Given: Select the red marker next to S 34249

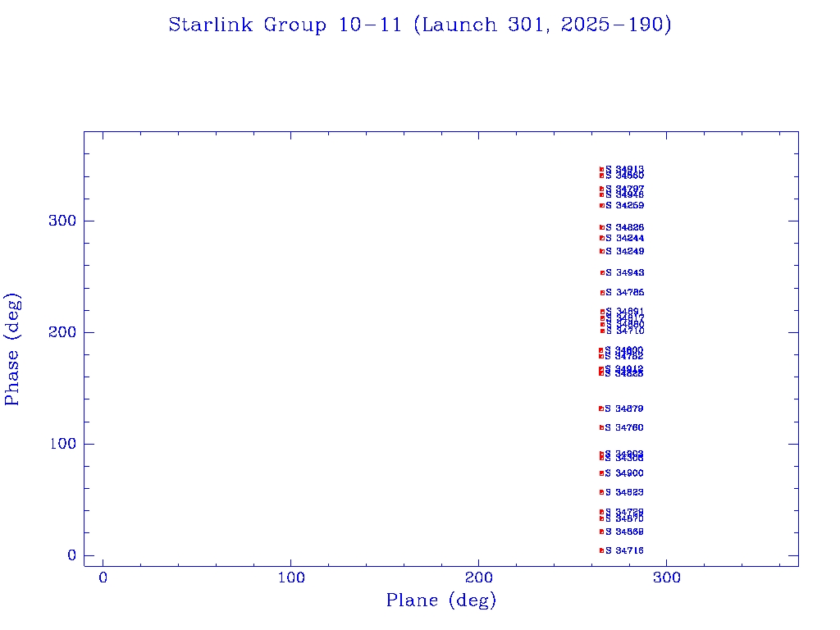Looking at the screenshot, I should [601, 251].
